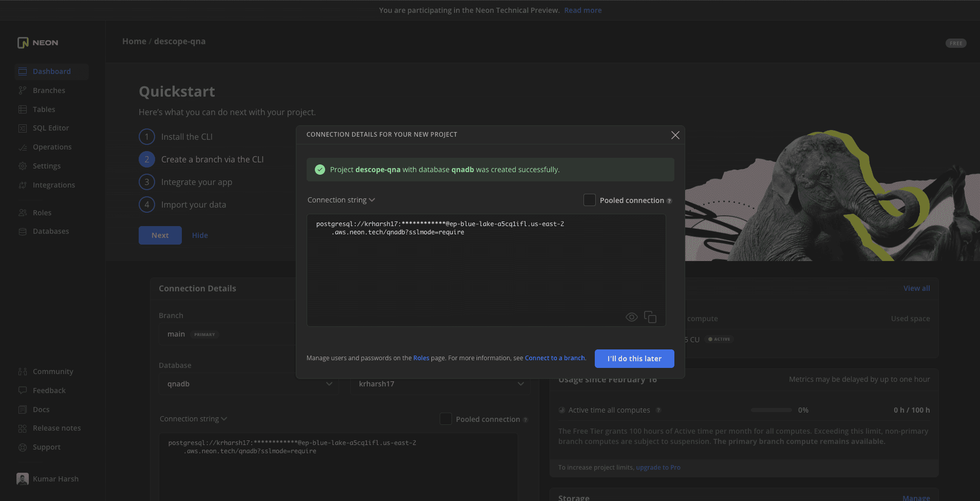The height and width of the screenshot is (501, 980).
Task: Navigate to Roles via its sidebar icon
Action: pos(22,212)
